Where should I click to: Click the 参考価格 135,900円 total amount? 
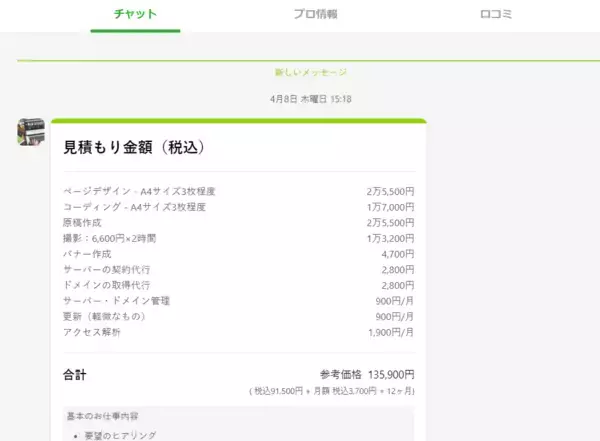pos(366,374)
